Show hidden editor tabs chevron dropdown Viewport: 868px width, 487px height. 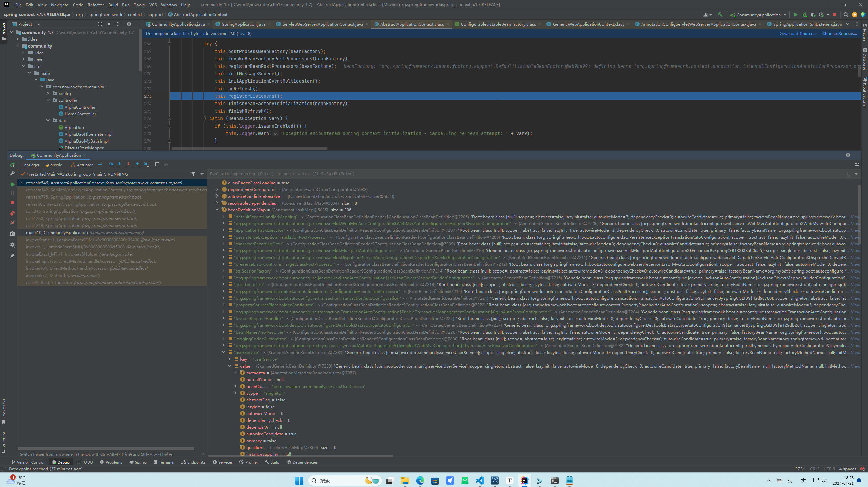(x=848, y=24)
